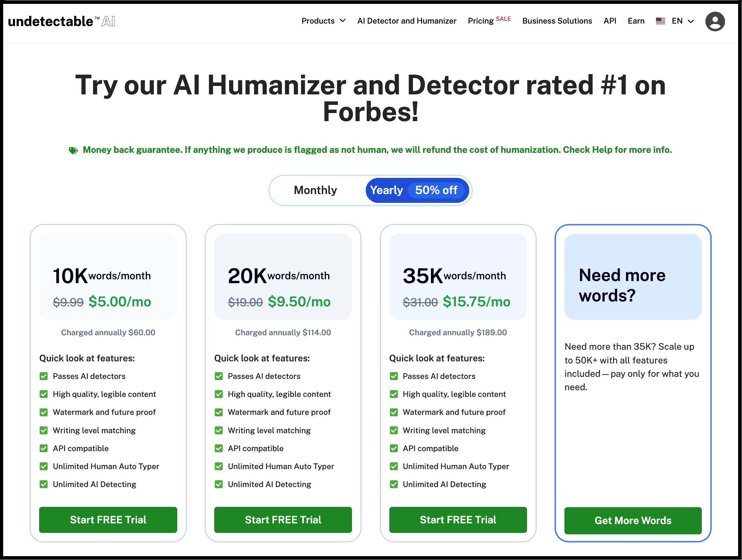Open the API nav link
Image resolution: width=742 pixels, height=560 pixels.
coord(610,21)
